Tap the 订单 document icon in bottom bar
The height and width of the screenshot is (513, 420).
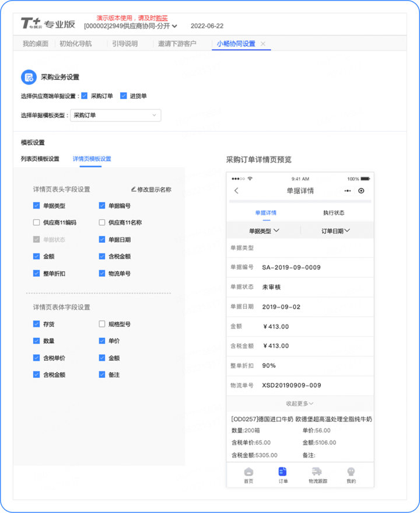click(x=282, y=472)
